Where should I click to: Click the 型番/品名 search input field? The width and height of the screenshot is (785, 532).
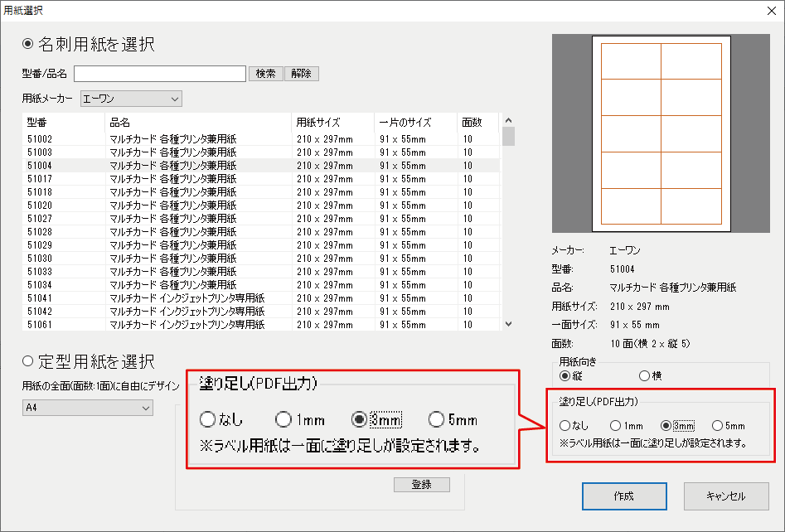(160, 74)
